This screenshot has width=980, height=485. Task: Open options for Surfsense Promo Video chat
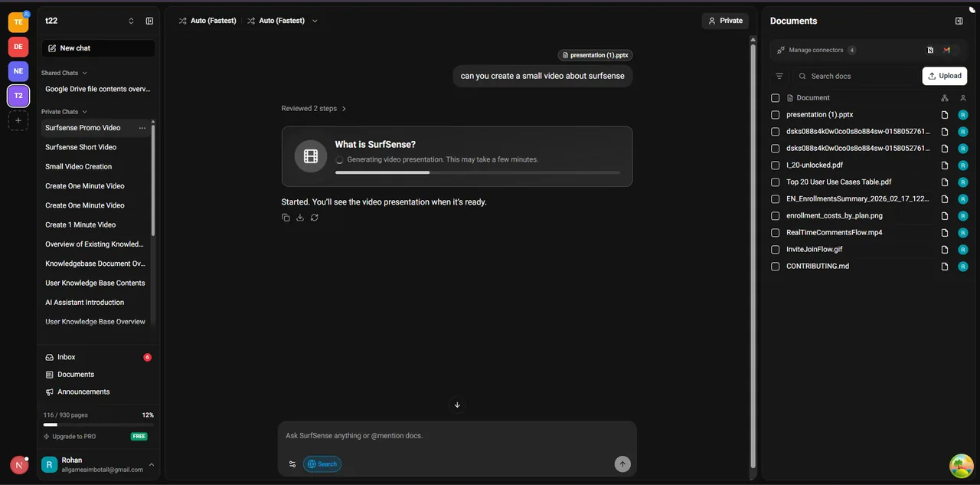click(142, 128)
